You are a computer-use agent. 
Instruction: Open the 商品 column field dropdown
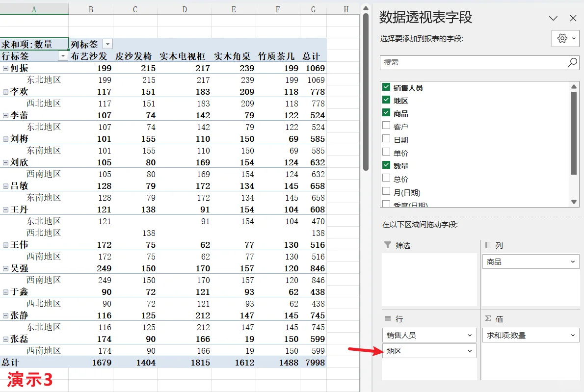[573, 261]
